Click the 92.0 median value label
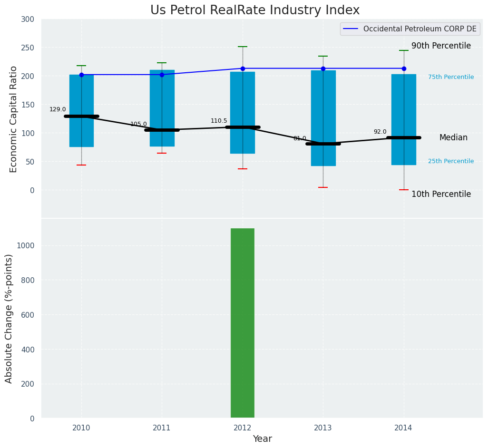The height and width of the screenshot is (448, 488). (380, 132)
